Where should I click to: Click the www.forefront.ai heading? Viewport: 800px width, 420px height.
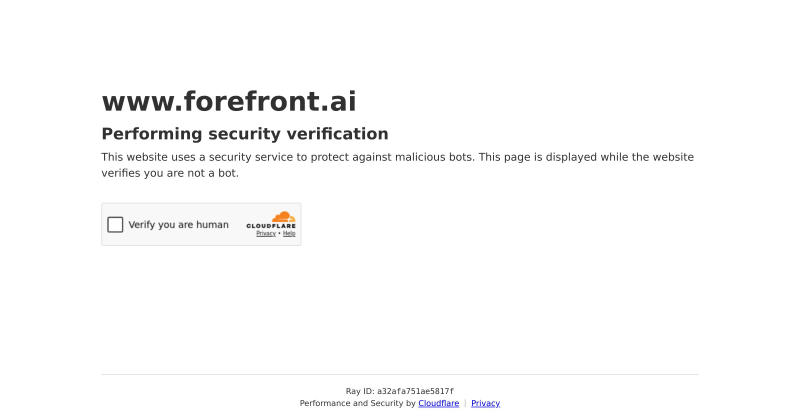[x=229, y=101]
